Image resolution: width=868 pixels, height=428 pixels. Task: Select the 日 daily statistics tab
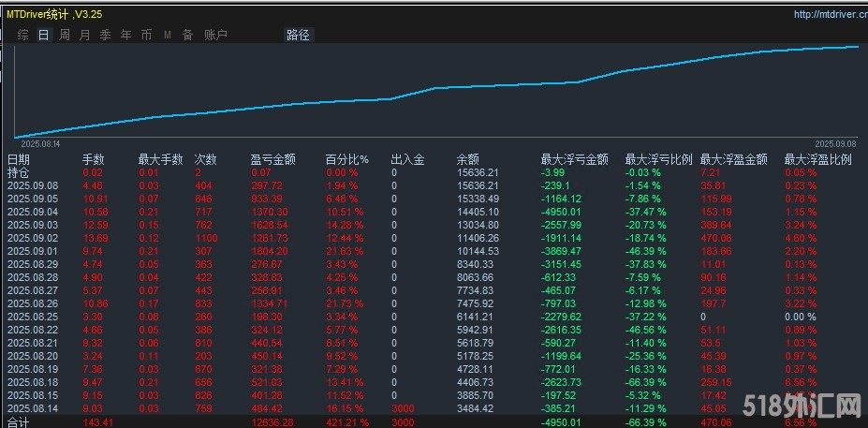tap(43, 35)
